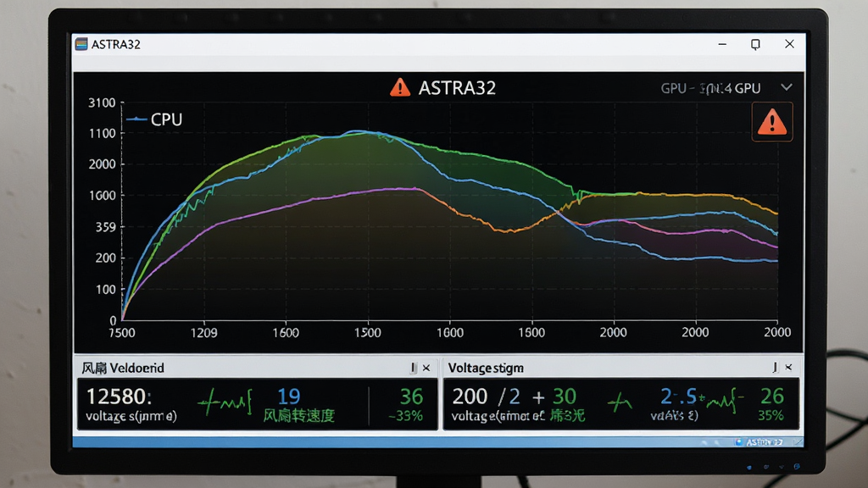Minimize the ASTRA32 window
Screen dimensions: 868x488
coord(722,44)
